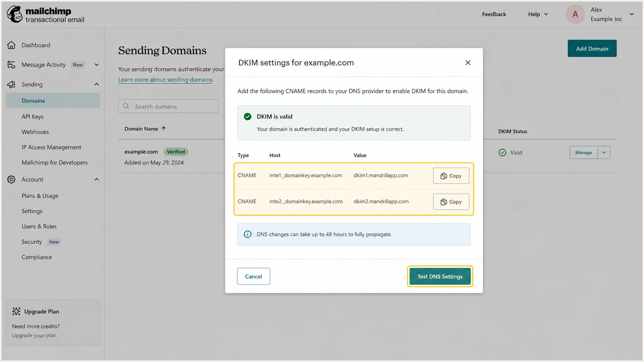The width and height of the screenshot is (644, 362).
Task: Click the Mailchimp Freddie logo icon
Action: click(x=15, y=14)
